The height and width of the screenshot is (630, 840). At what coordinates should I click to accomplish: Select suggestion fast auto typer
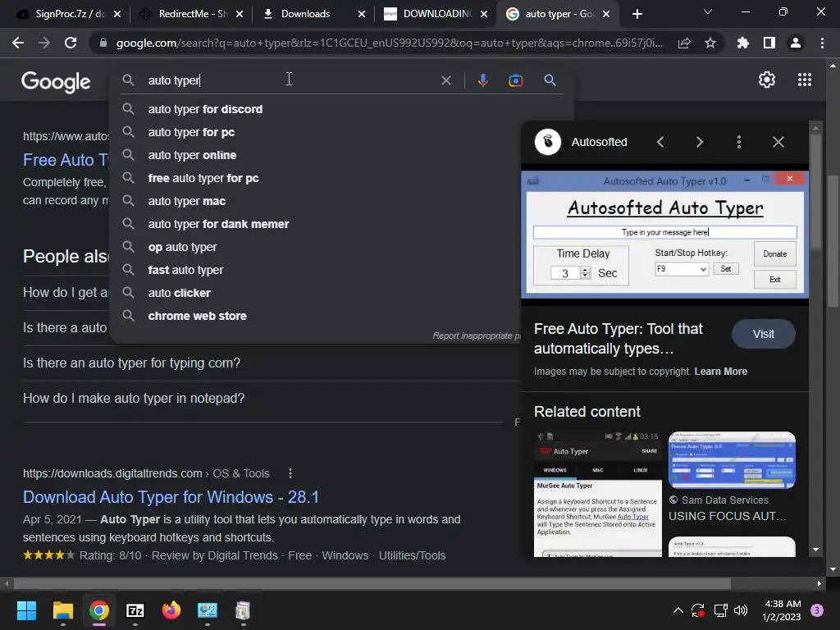pos(315,271)
